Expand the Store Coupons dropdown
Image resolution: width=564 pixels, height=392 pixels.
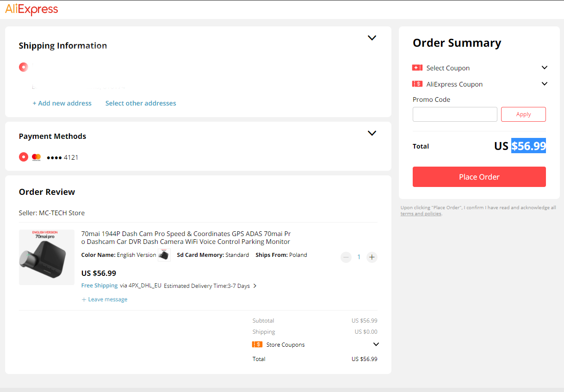[x=376, y=344]
